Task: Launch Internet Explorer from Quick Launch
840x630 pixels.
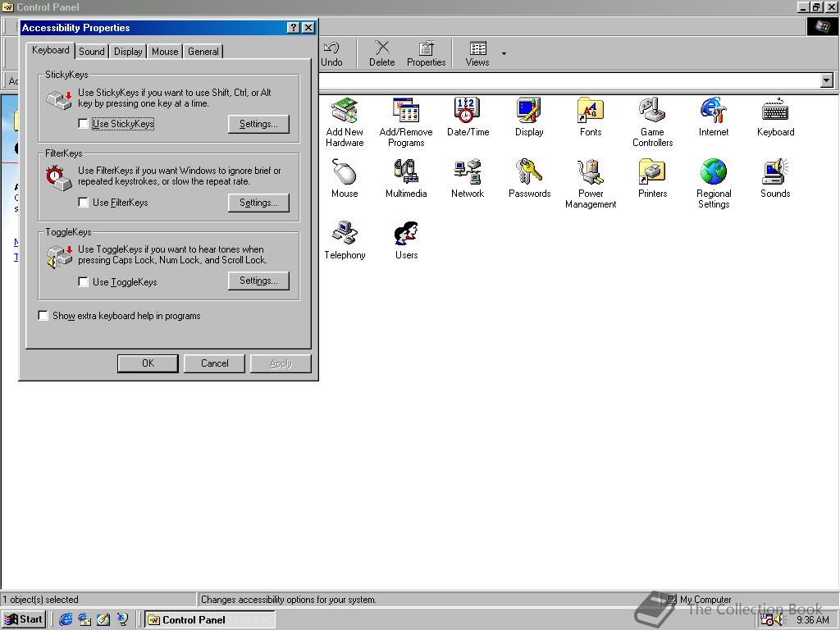Action: (66, 620)
